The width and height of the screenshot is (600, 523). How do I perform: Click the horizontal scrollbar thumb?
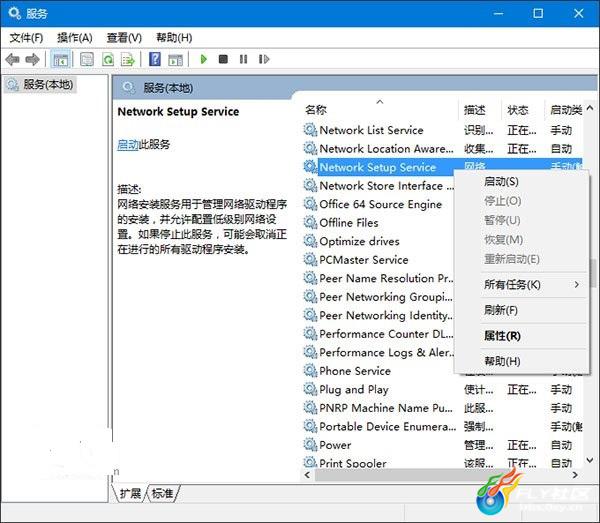(402, 475)
